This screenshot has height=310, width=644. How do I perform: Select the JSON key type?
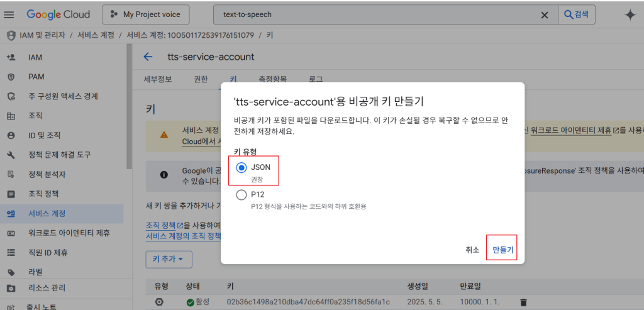click(241, 167)
